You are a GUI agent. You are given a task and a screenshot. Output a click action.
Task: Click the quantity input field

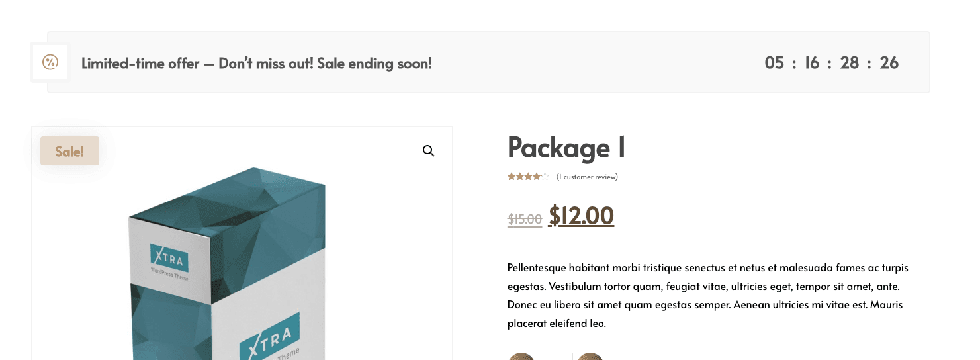[x=555, y=357]
